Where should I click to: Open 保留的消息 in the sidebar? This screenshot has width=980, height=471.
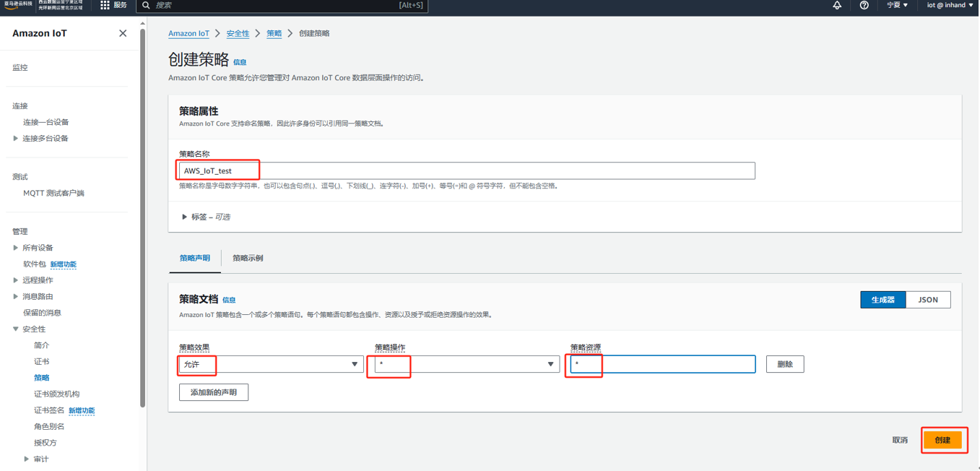[x=42, y=313]
